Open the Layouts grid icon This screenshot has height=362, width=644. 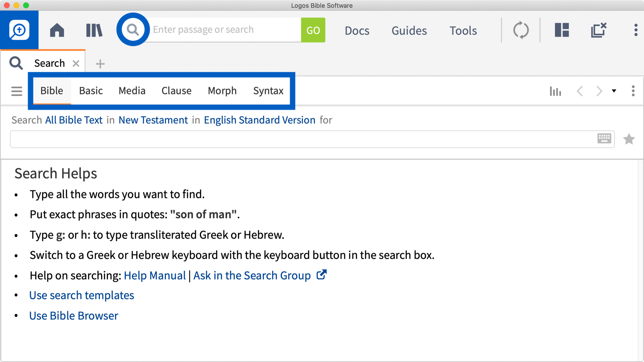click(x=562, y=30)
